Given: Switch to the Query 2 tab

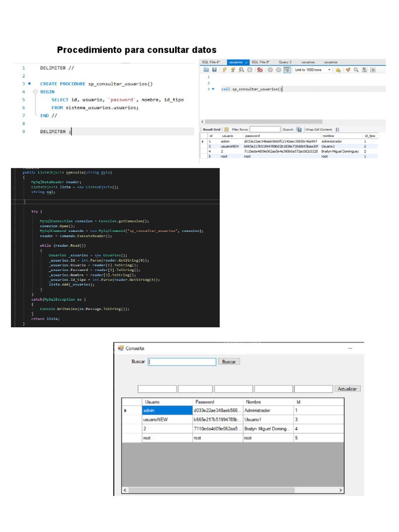Looking at the screenshot, I should [x=285, y=61].
